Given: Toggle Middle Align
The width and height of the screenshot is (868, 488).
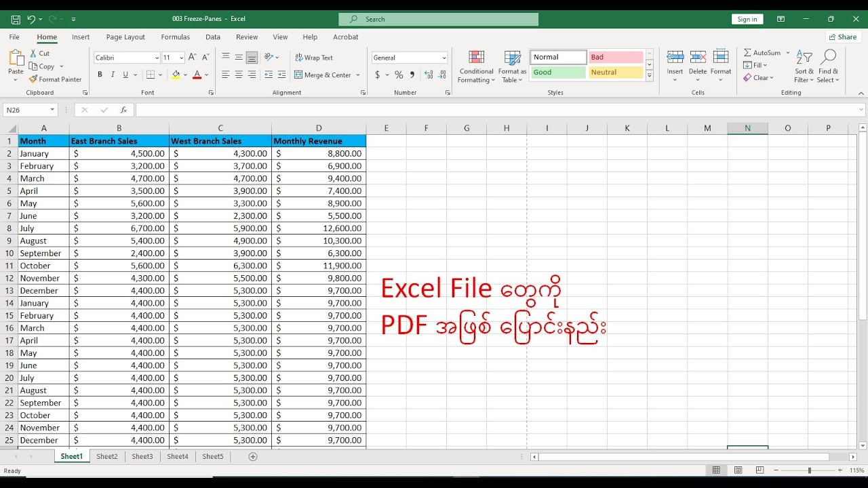Looking at the screenshot, I should click(x=239, y=58).
